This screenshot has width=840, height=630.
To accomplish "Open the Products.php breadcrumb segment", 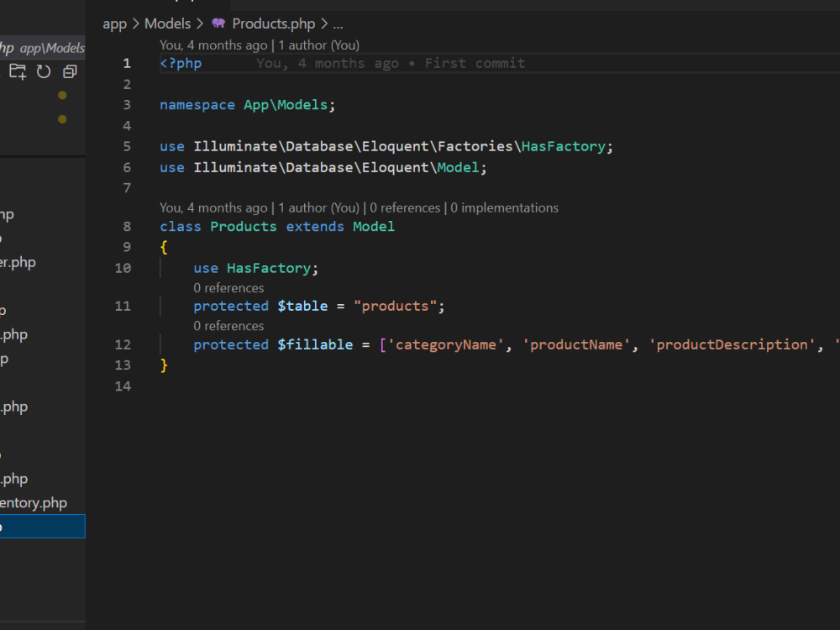I will 274,24.
